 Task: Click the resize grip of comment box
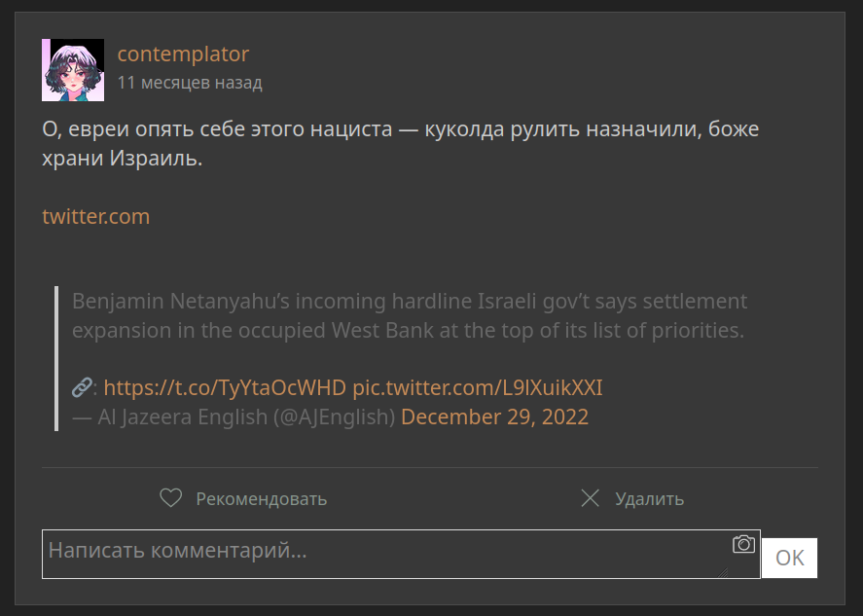(723, 572)
